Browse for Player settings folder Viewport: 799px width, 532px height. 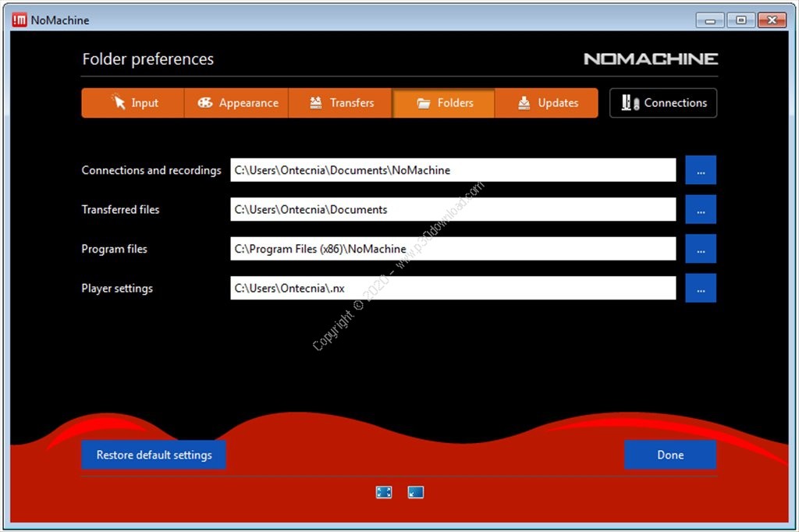700,288
